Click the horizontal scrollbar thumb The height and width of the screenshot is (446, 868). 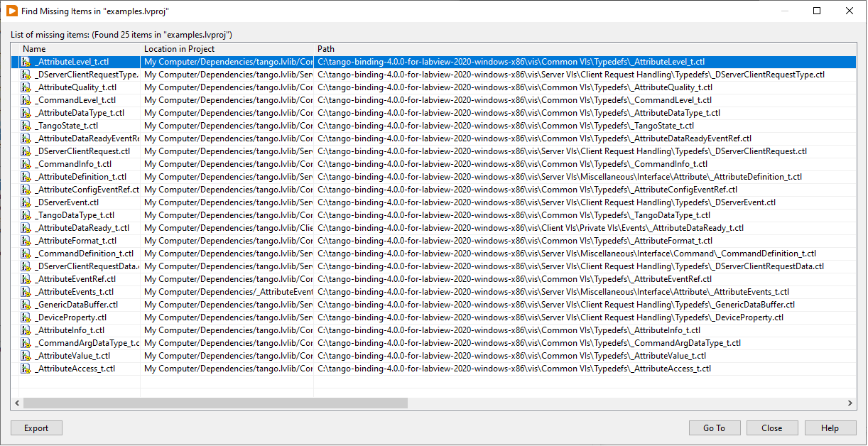[x=215, y=403]
